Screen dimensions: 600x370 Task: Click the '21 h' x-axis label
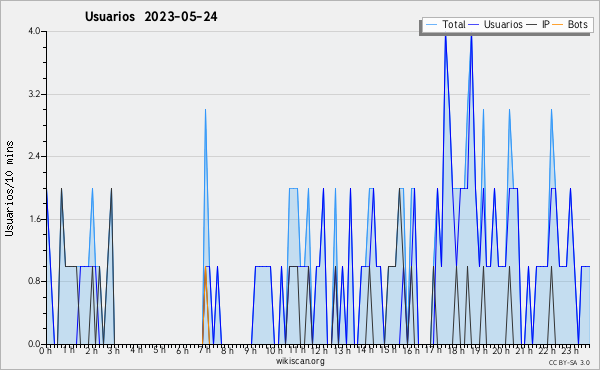[x=524, y=351]
